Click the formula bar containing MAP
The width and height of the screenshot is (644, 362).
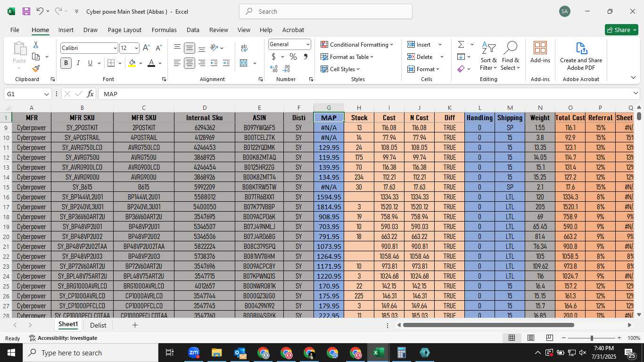coord(369,94)
